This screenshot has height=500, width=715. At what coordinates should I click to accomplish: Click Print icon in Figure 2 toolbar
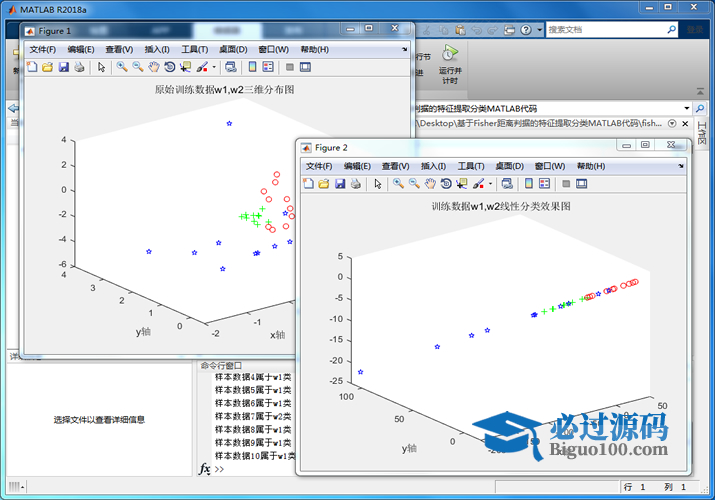point(355,184)
